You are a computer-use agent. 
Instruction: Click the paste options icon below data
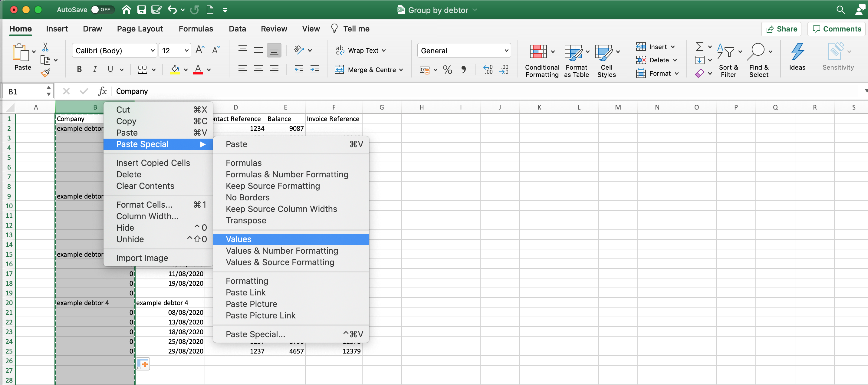pos(143,364)
